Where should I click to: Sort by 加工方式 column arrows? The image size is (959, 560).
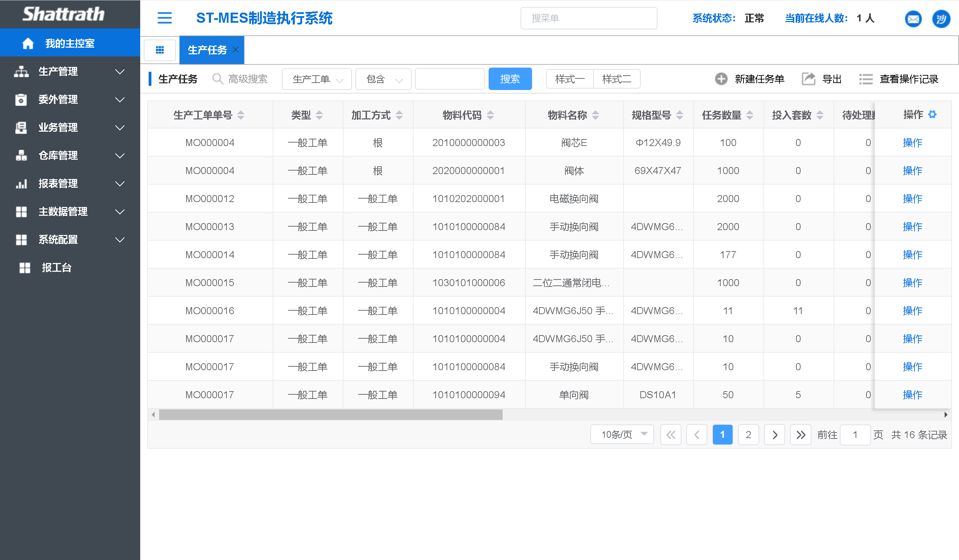click(x=399, y=115)
